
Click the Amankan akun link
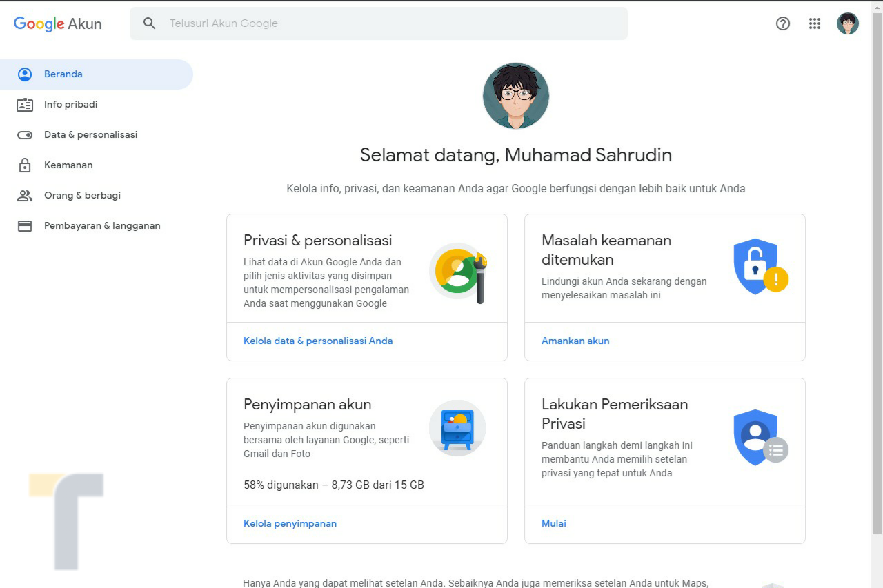point(575,341)
